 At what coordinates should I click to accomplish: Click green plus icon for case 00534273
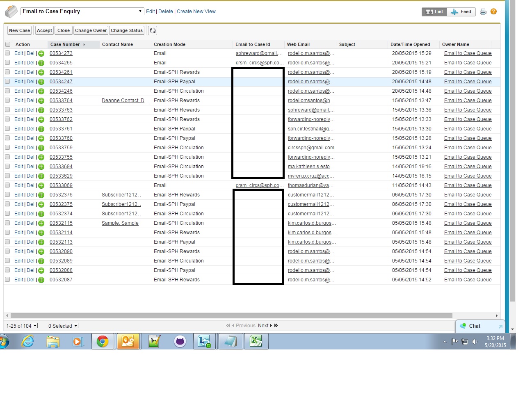point(41,54)
